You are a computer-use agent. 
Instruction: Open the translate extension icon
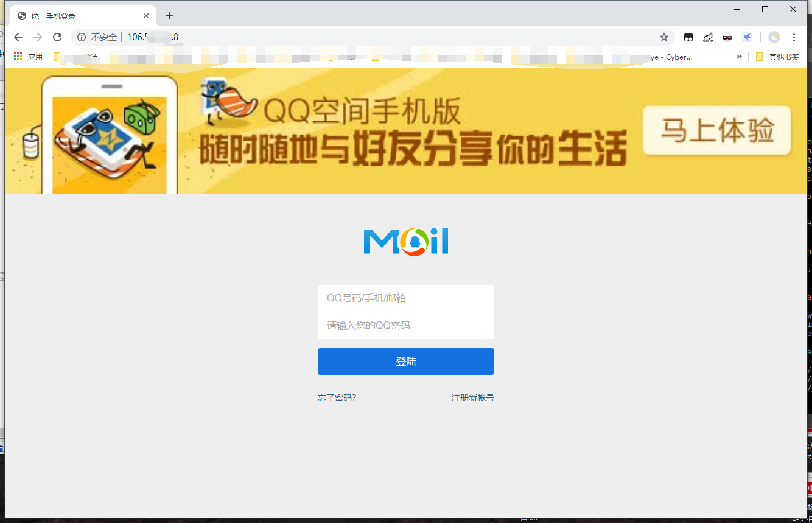pos(708,37)
